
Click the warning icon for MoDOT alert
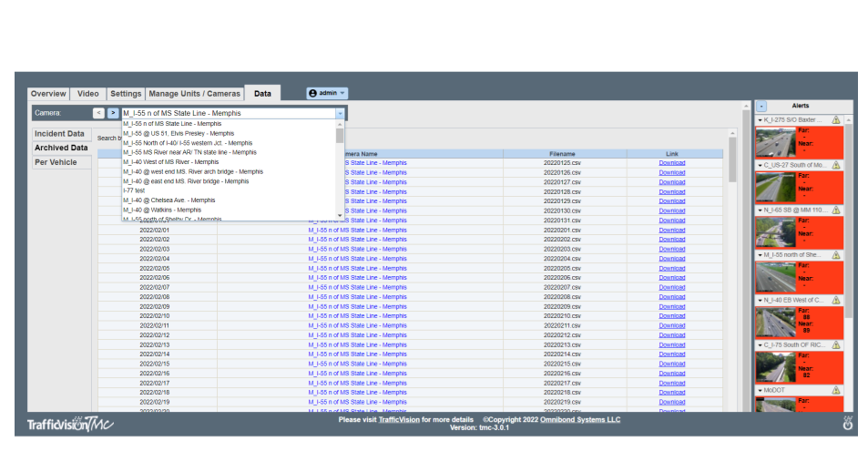[836, 390]
